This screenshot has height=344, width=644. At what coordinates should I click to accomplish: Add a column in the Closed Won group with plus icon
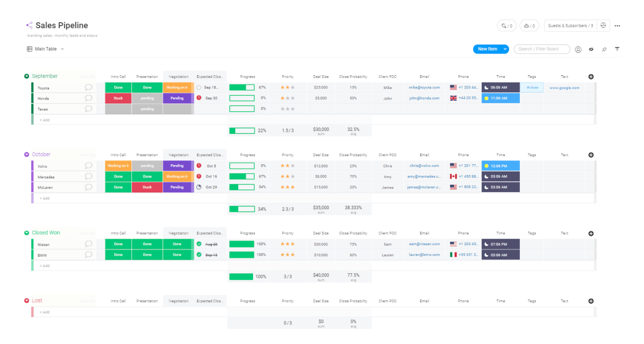pyautogui.click(x=591, y=233)
